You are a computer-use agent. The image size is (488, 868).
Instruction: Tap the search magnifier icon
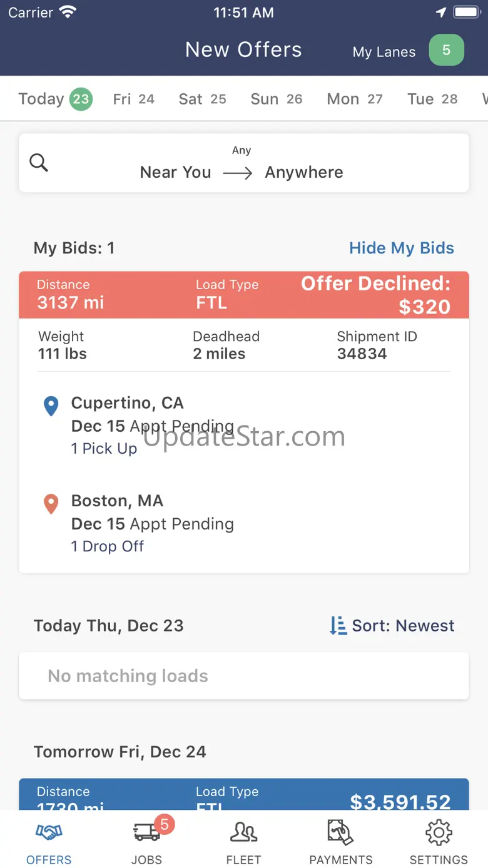point(39,163)
